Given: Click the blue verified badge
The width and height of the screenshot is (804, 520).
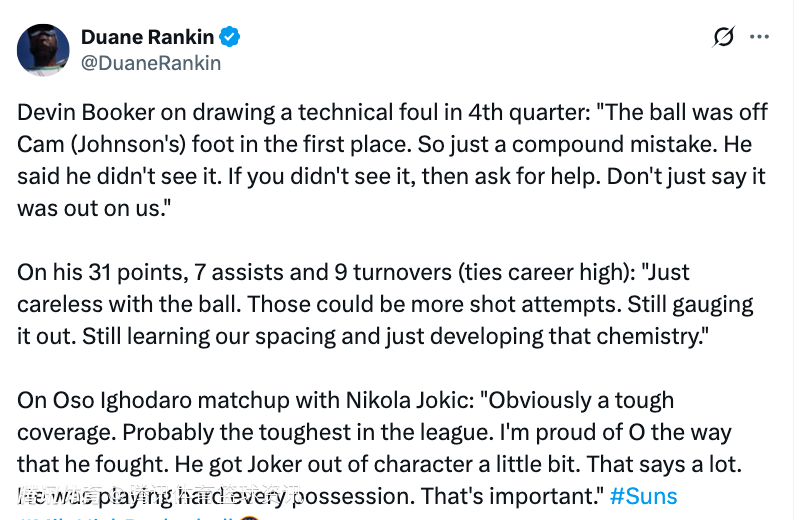Looking at the screenshot, I should click(230, 38).
